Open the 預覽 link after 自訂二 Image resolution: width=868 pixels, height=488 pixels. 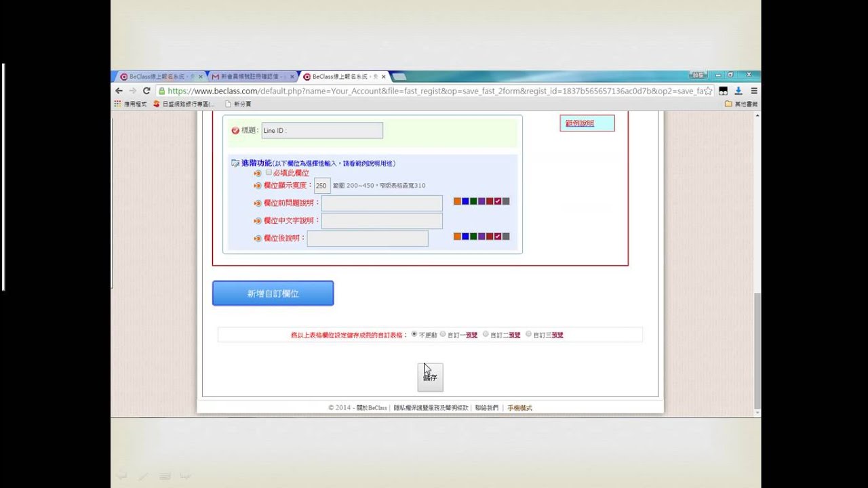tap(514, 335)
